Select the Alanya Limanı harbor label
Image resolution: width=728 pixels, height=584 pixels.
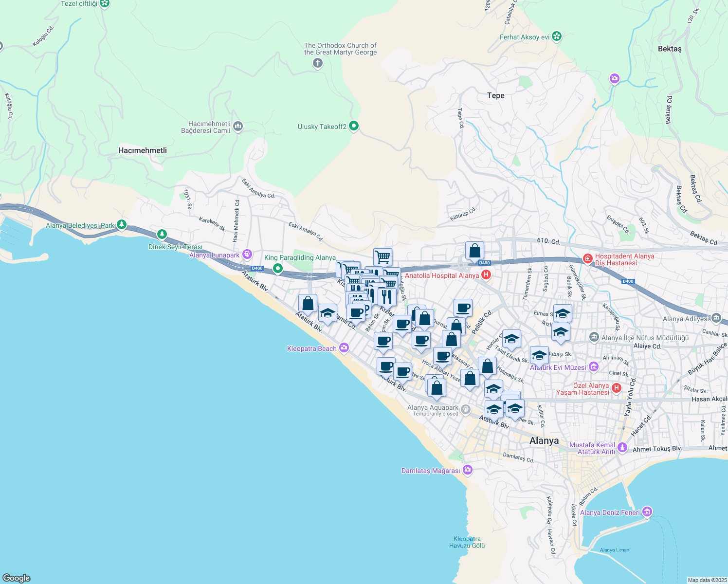[615, 550]
